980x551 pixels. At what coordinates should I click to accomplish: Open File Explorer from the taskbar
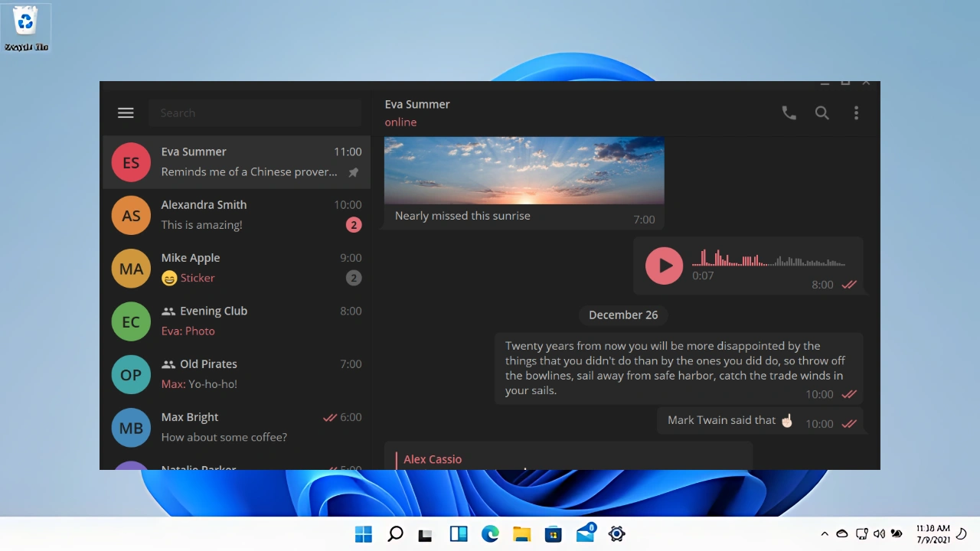coord(521,534)
